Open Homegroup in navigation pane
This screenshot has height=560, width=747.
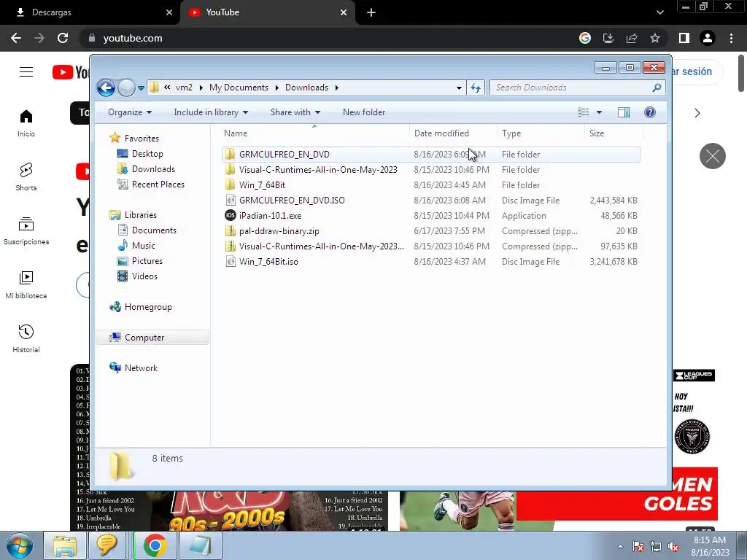(147, 307)
